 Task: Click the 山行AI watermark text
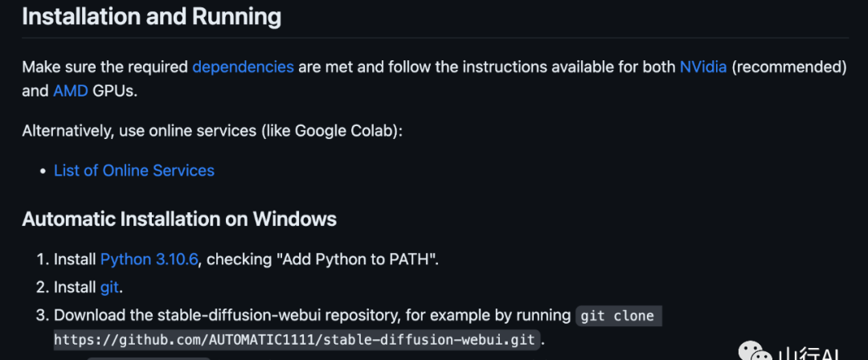click(x=809, y=354)
